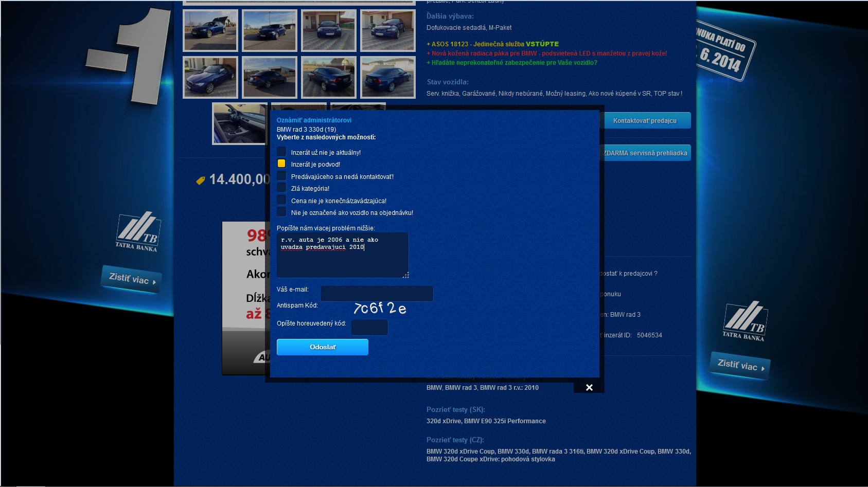Click the 'Kontaktovať predajcu' button
Screen dimensions: 868x487
[644, 121]
